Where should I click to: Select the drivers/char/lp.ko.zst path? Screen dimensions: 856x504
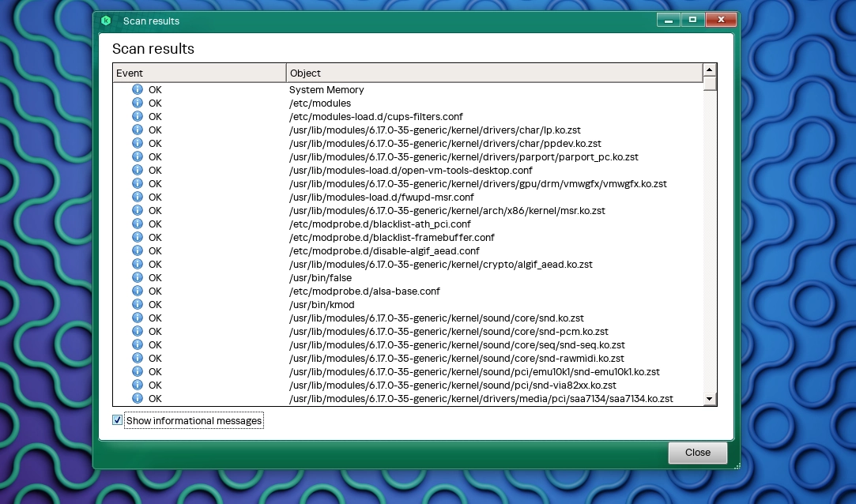(x=435, y=130)
